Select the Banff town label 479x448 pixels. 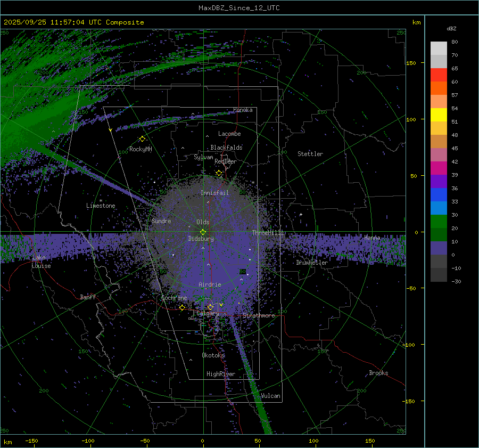pos(88,297)
